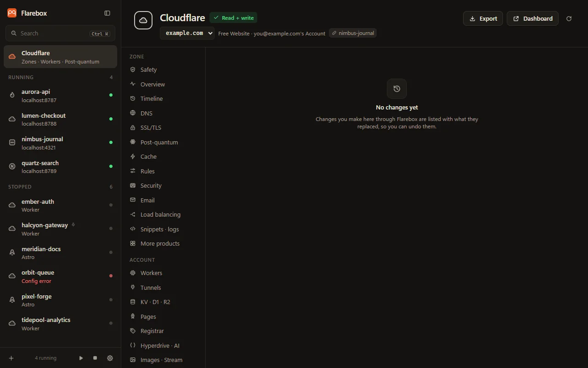588x368 pixels.
Task: Click the STOPPED section header
Action: point(20,187)
